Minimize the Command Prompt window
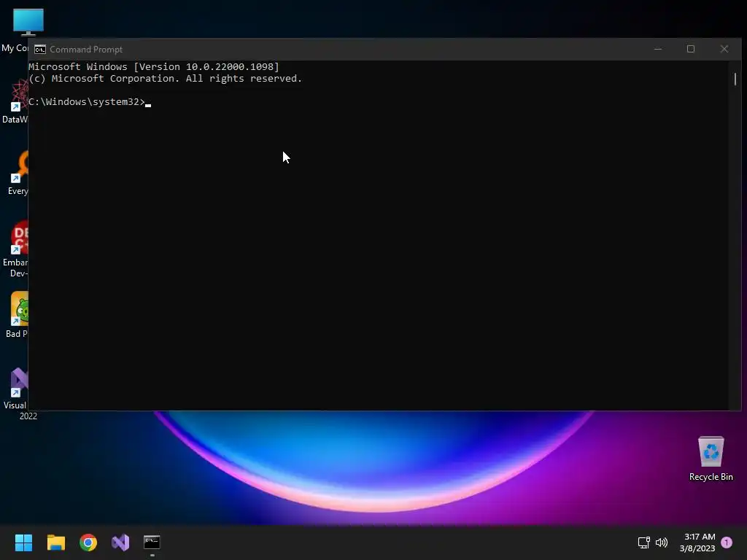The height and width of the screenshot is (560, 747). point(658,49)
